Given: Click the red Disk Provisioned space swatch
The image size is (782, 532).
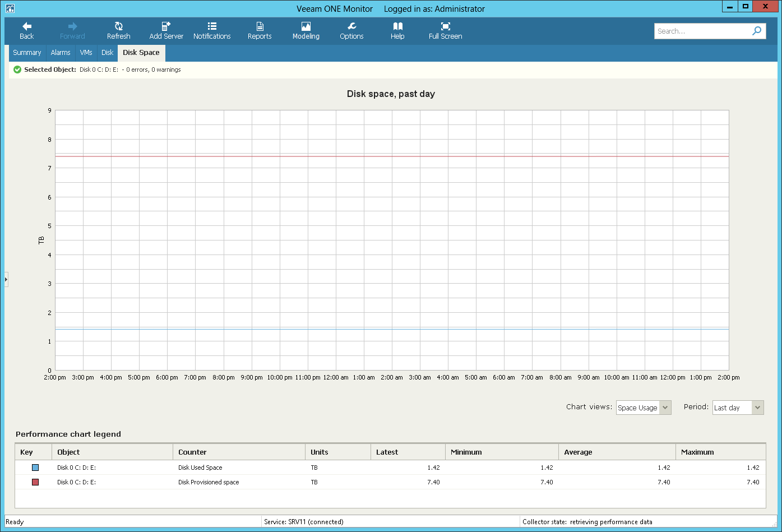Looking at the screenshot, I should coord(35,482).
